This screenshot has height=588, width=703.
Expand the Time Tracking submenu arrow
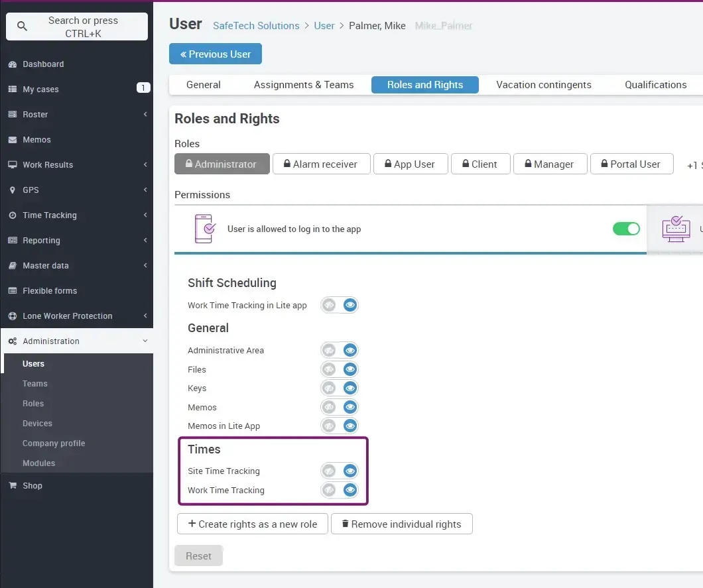pyautogui.click(x=145, y=215)
